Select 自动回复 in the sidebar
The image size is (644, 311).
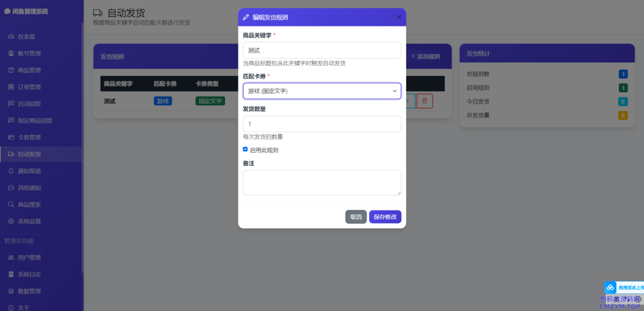[x=29, y=104]
